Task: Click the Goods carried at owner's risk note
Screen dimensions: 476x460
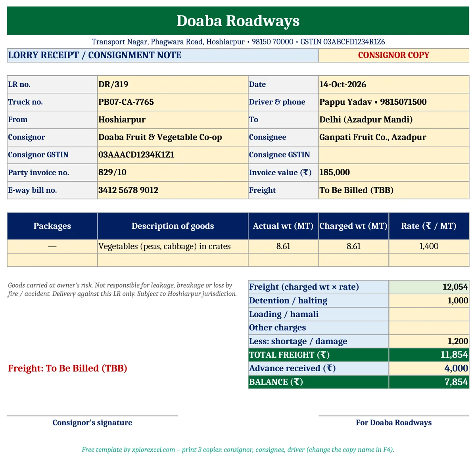Action: (123, 289)
